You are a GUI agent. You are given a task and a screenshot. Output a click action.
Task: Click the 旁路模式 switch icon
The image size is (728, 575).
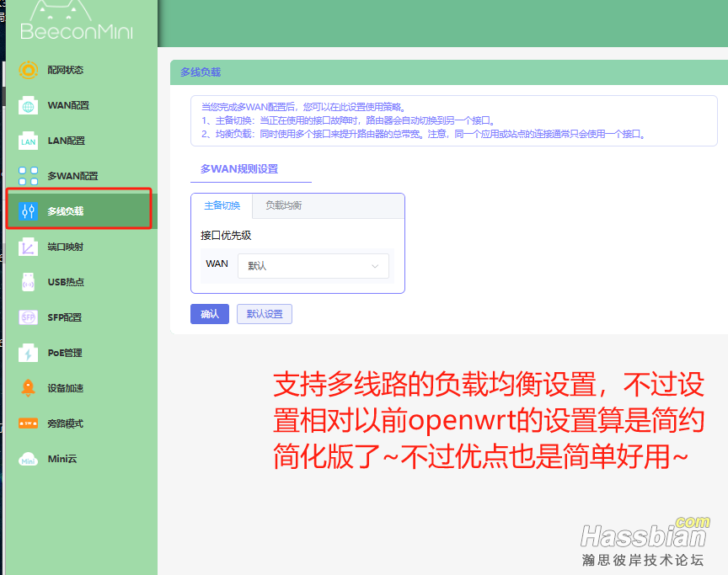pyautogui.click(x=29, y=423)
